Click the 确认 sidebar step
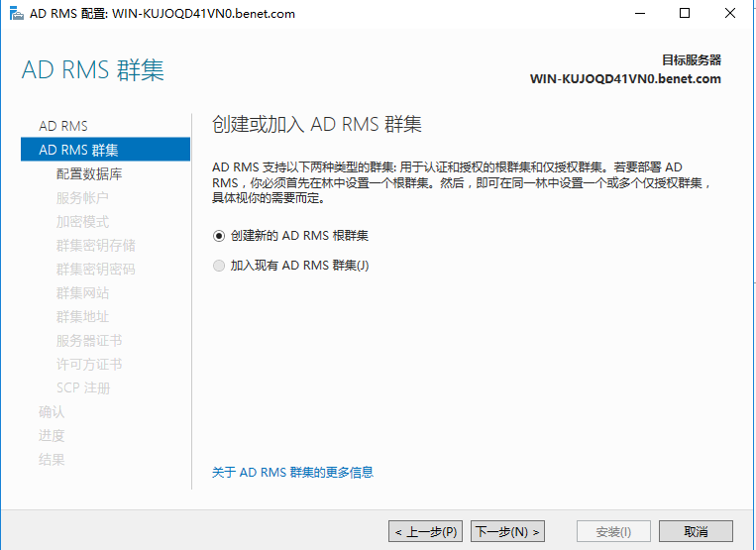The height and width of the screenshot is (550, 756). click(x=52, y=411)
